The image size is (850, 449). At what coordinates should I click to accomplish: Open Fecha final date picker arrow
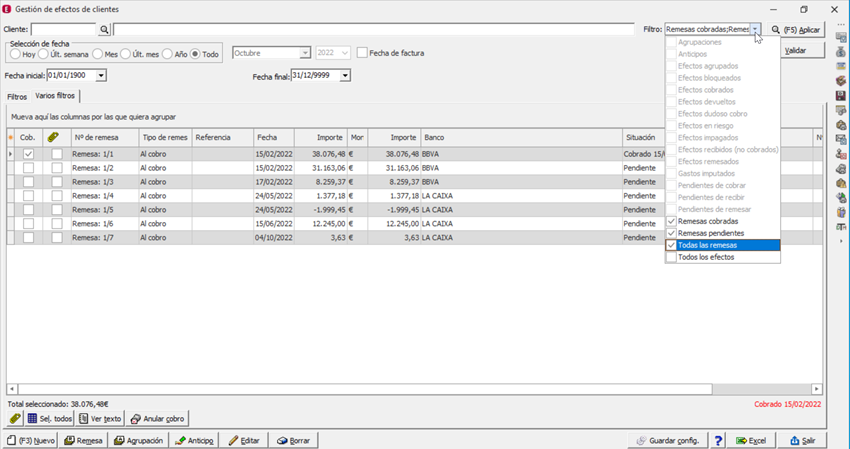tap(345, 76)
